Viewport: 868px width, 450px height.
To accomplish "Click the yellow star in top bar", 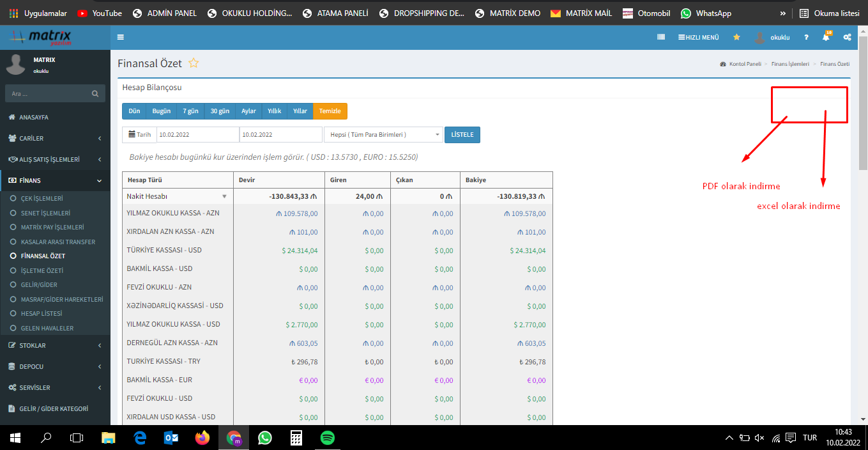I will (x=736, y=37).
